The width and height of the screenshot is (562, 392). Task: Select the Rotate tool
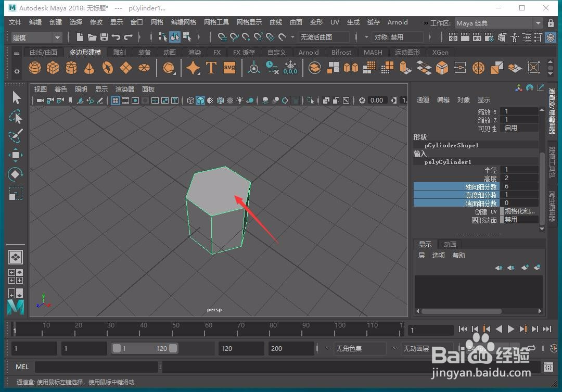(16, 174)
